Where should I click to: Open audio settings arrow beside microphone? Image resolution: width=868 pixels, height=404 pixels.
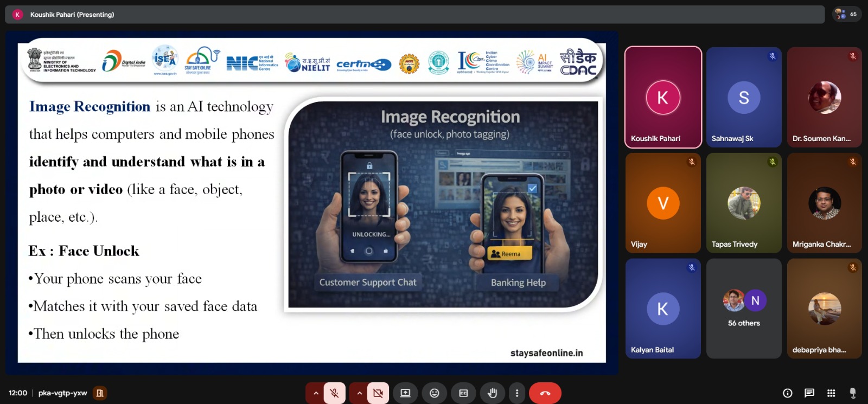tap(316, 393)
